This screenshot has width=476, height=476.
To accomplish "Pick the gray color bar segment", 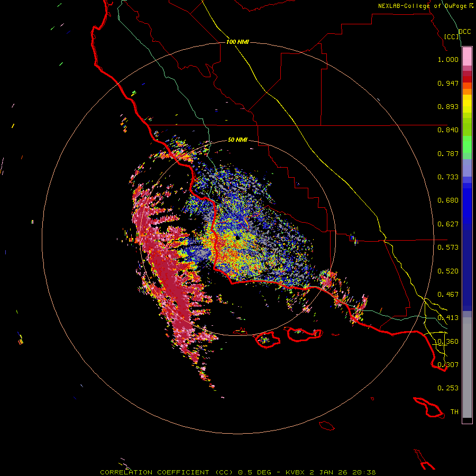I will [467, 368].
